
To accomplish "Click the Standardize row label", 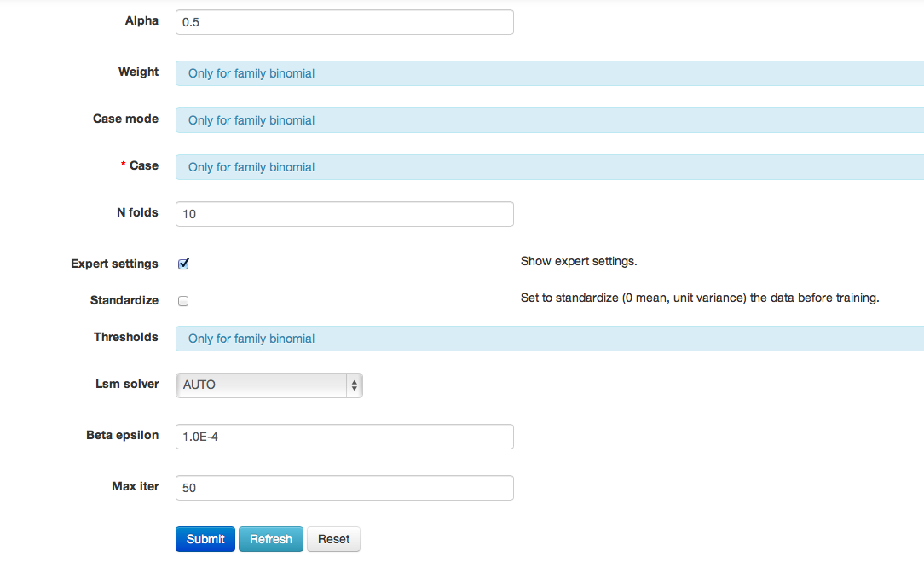I will pyautogui.click(x=124, y=300).
